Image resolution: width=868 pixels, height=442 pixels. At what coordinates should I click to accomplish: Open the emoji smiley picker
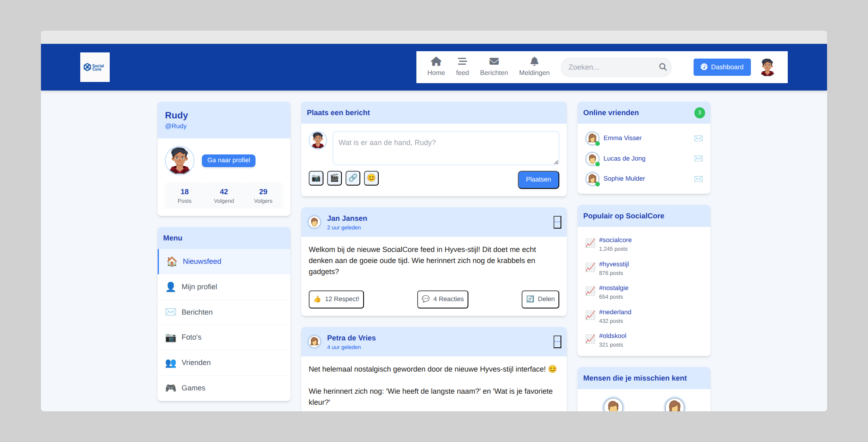(x=371, y=178)
